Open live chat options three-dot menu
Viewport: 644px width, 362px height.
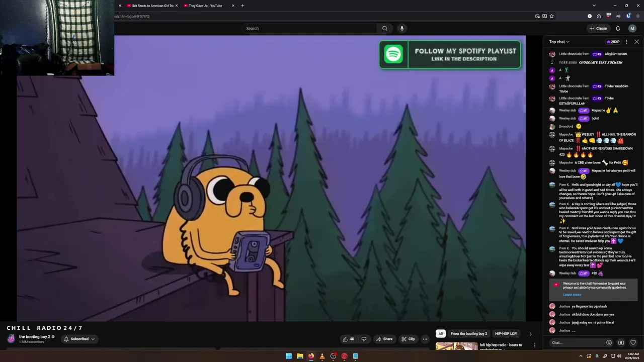pyautogui.click(x=626, y=42)
